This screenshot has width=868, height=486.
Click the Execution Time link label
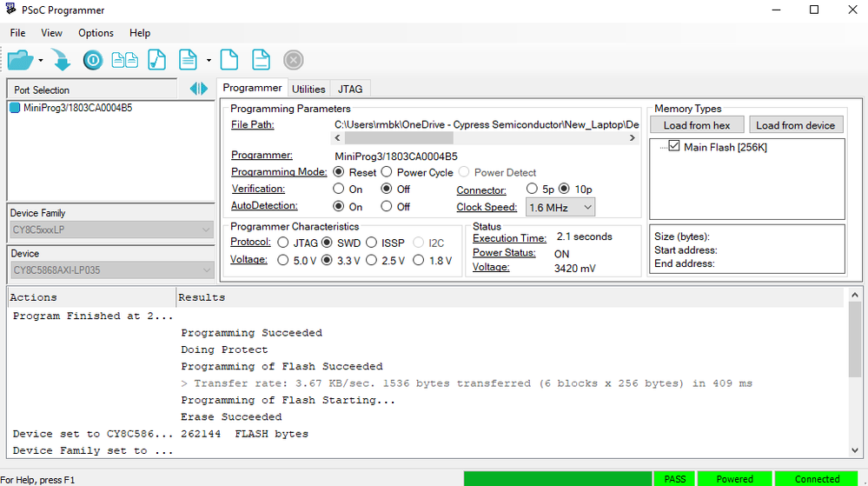tap(509, 238)
